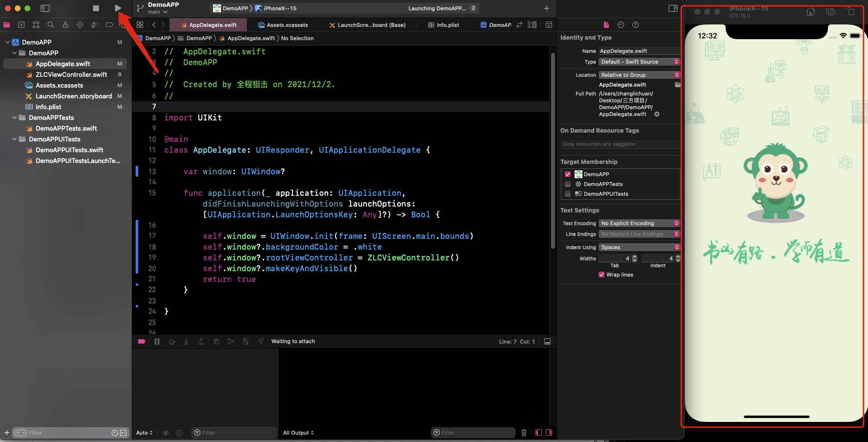Screen dimensions: 868x442
Task: Toggle variable Quick Look eye
Action: pyautogui.click(x=166, y=433)
